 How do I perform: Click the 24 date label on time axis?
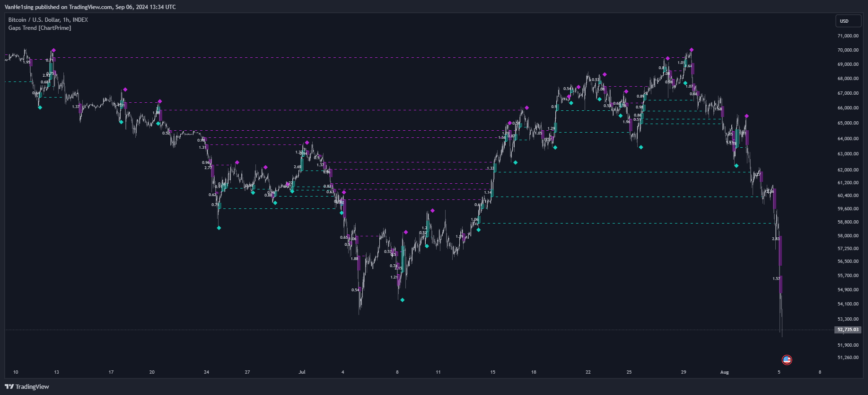pos(207,372)
